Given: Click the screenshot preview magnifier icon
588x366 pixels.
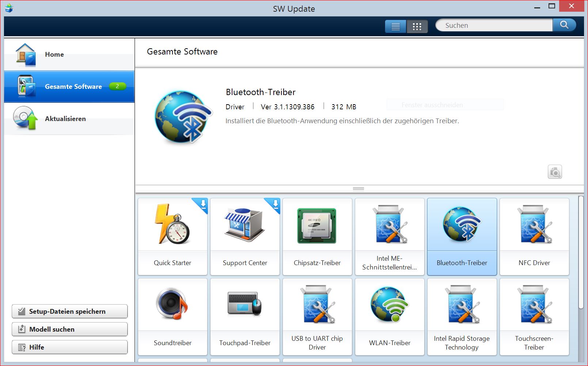Looking at the screenshot, I should [x=555, y=172].
